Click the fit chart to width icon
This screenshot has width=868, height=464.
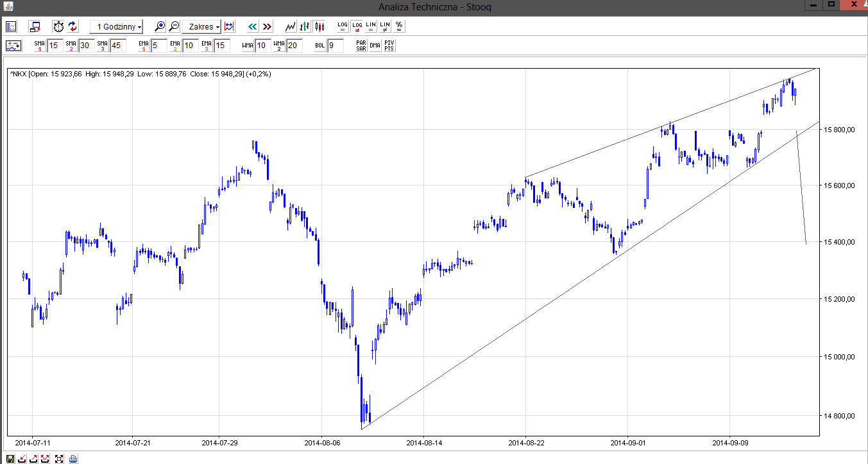point(229,26)
